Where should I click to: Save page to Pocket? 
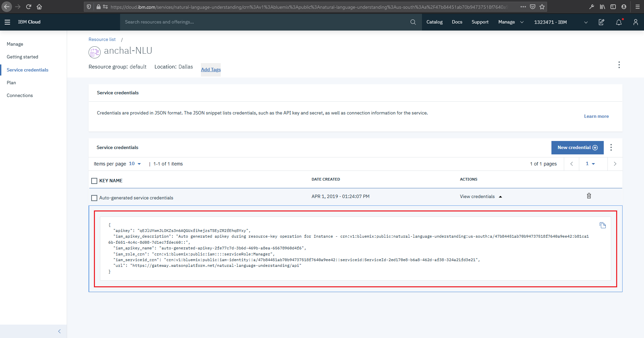click(533, 7)
